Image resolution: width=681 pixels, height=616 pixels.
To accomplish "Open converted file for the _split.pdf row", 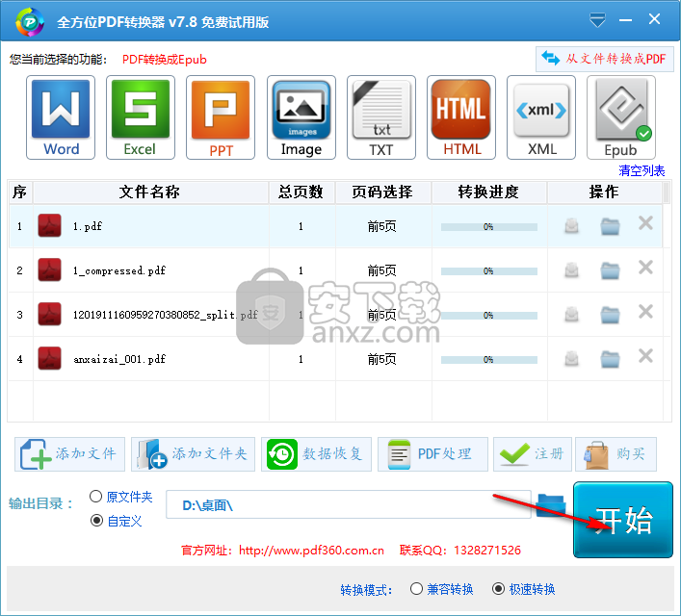I will pos(571,315).
